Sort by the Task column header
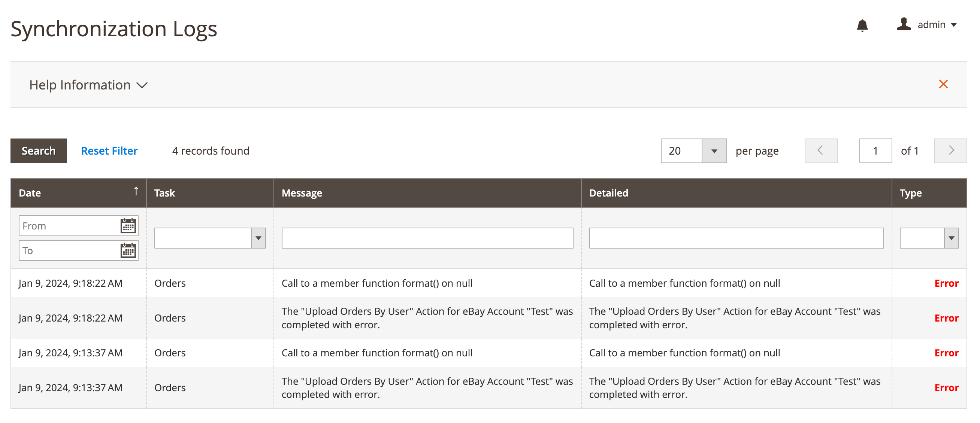 [x=164, y=193]
